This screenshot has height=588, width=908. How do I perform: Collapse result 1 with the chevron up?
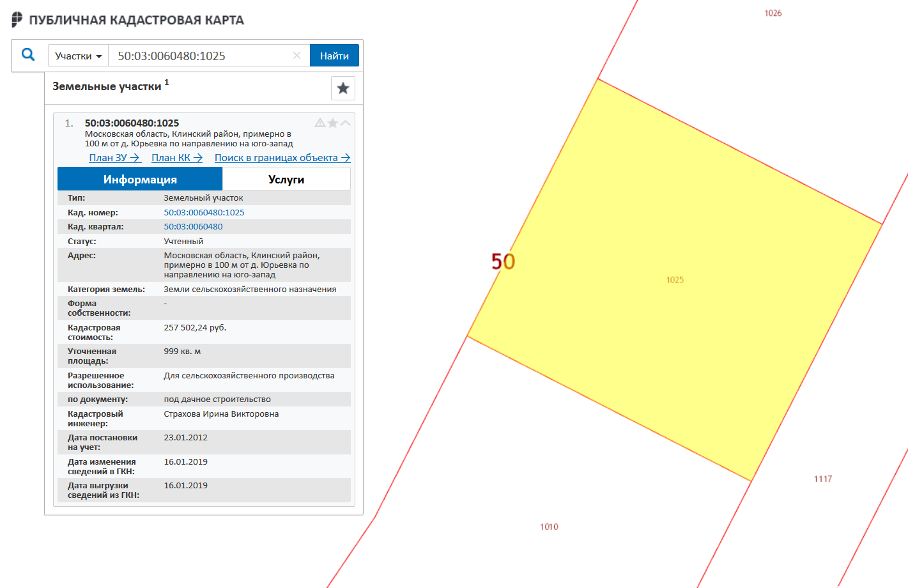click(346, 123)
